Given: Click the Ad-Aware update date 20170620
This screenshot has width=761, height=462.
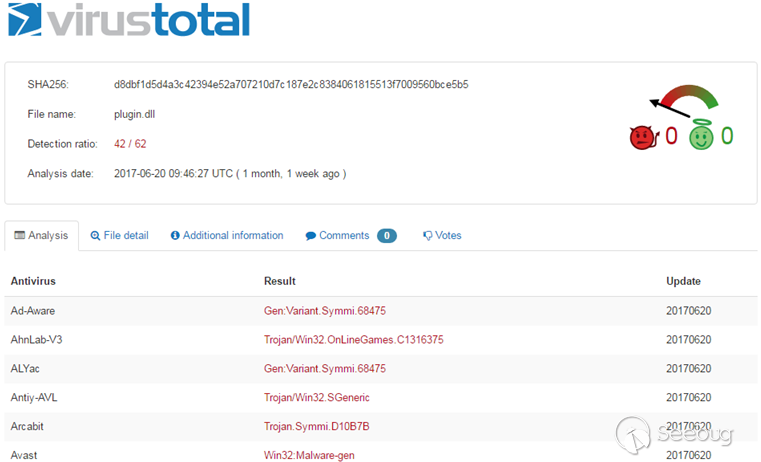Looking at the screenshot, I should pyautogui.click(x=688, y=311).
